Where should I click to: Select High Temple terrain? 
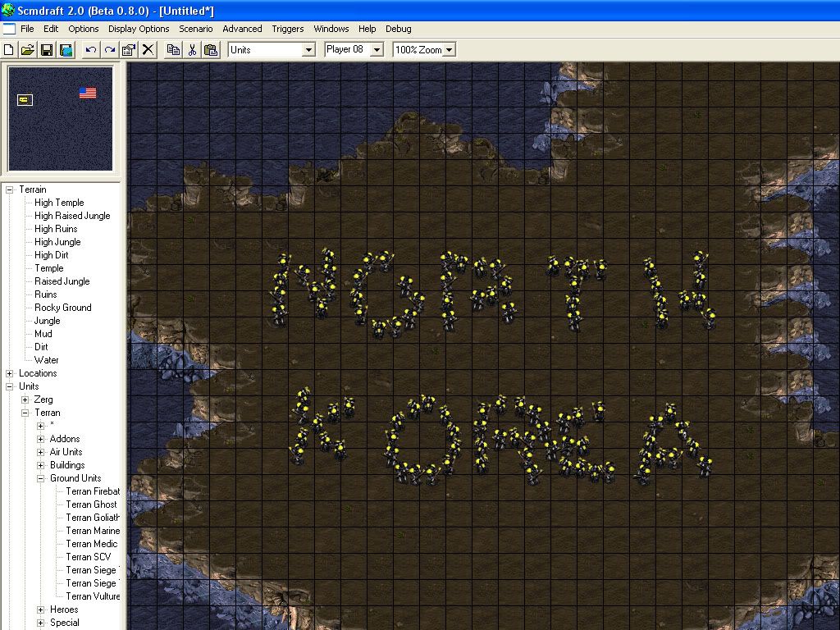pyautogui.click(x=59, y=203)
